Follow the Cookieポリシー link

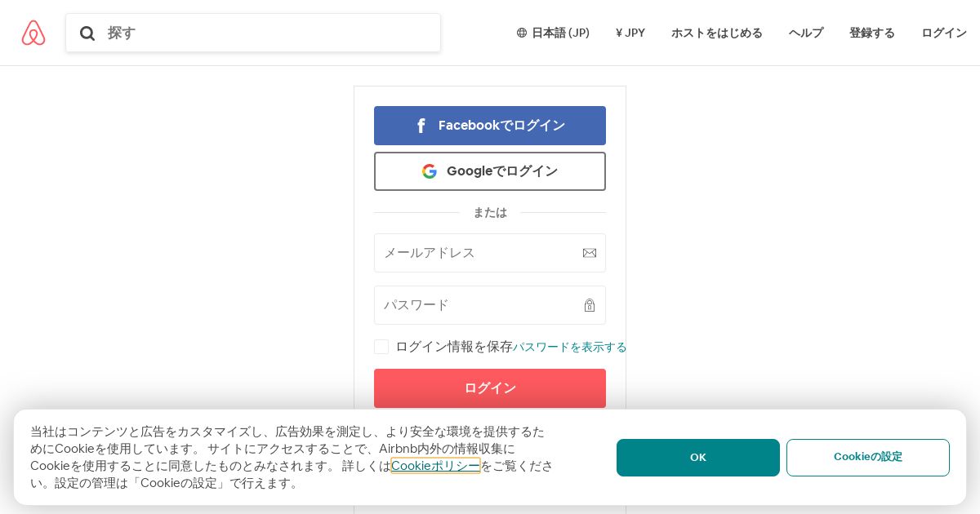coord(435,466)
